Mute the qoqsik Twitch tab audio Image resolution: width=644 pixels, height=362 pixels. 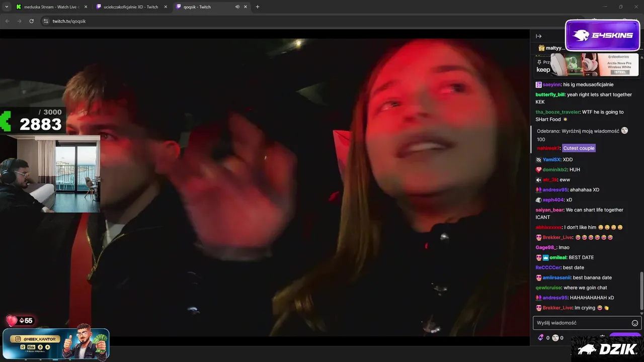coord(237,7)
